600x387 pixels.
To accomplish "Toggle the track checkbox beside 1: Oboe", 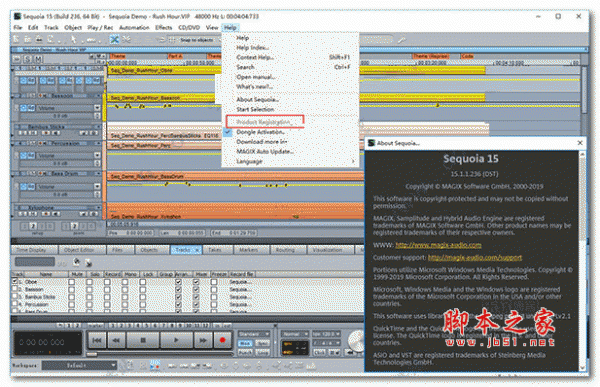I will [15, 281].
